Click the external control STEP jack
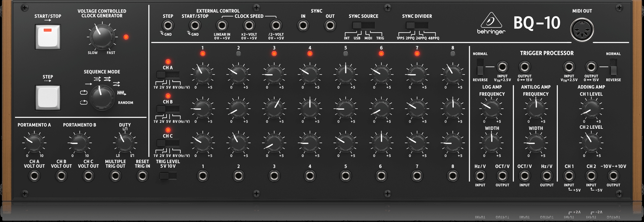The image size is (644, 222). click(x=167, y=25)
